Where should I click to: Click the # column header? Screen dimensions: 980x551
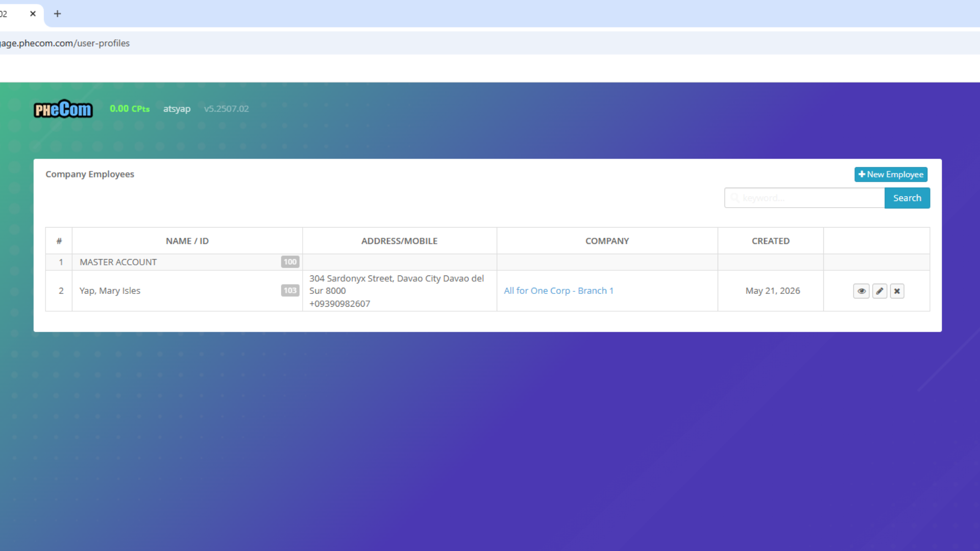pyautogui.click(x=59, y=241)
